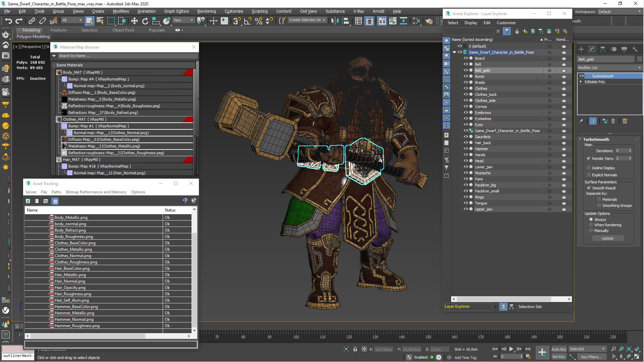
Task: Open the Utilities wrench tab
Action: (x=635, y=49)
